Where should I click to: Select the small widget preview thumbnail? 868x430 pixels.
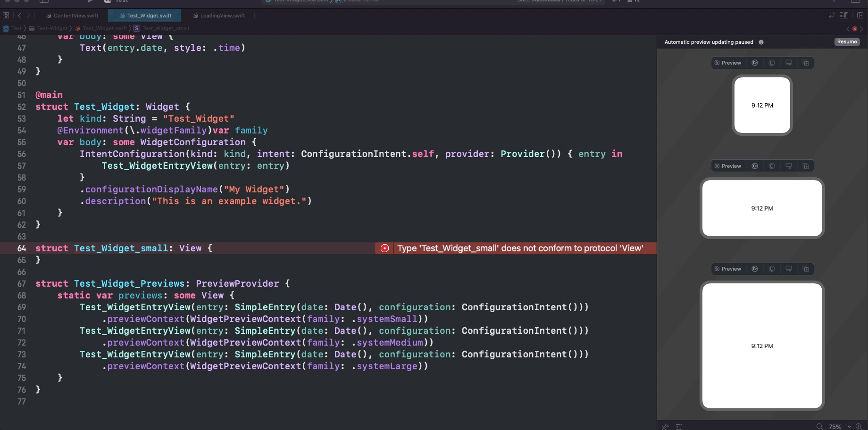coord(762,105)
